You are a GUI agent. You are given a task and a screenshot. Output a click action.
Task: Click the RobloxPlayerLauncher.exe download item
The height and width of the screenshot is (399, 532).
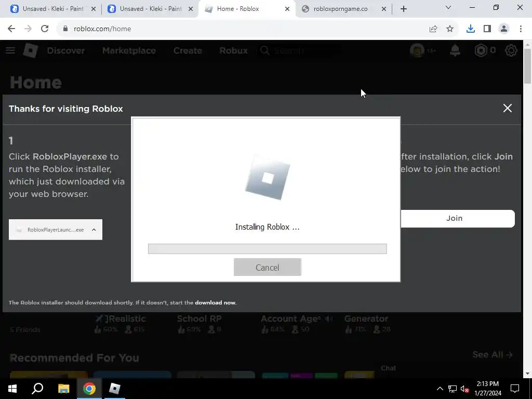(56, 230)
